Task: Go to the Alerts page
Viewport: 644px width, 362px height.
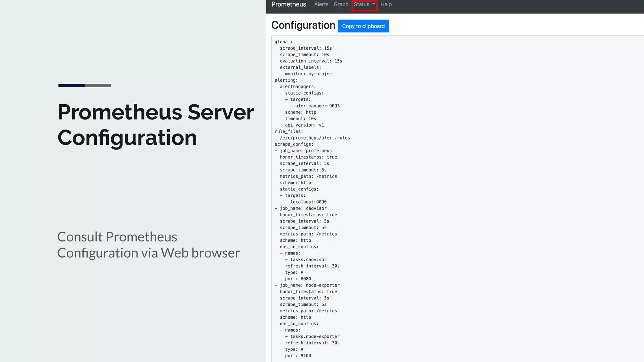Action: 321,4
